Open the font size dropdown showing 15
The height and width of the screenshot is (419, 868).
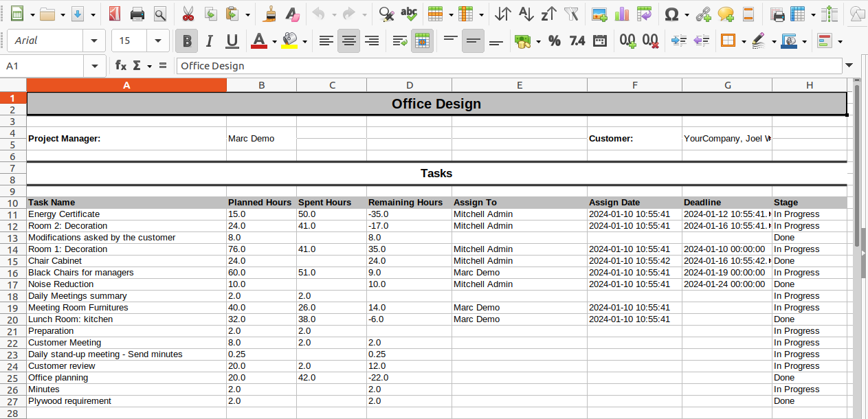coord(159,41)
